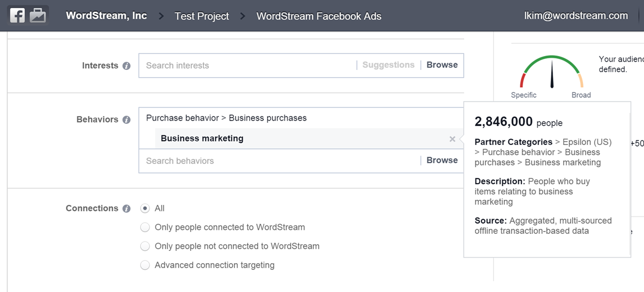Screen dimensions: 644x292
Task: Click the audience definition gauge
Action: (x=551, y=72)
